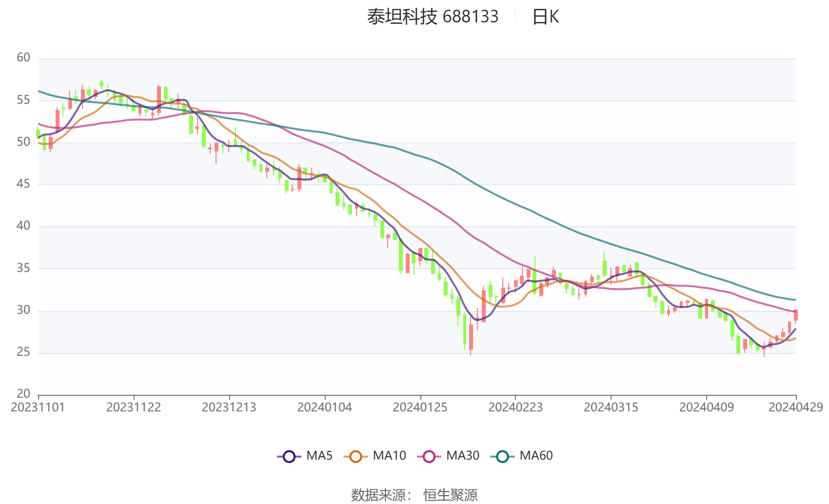Screen dimensions: 829x504
Task: Click the 60 value on the y-axis
Action: pos(23,58)
